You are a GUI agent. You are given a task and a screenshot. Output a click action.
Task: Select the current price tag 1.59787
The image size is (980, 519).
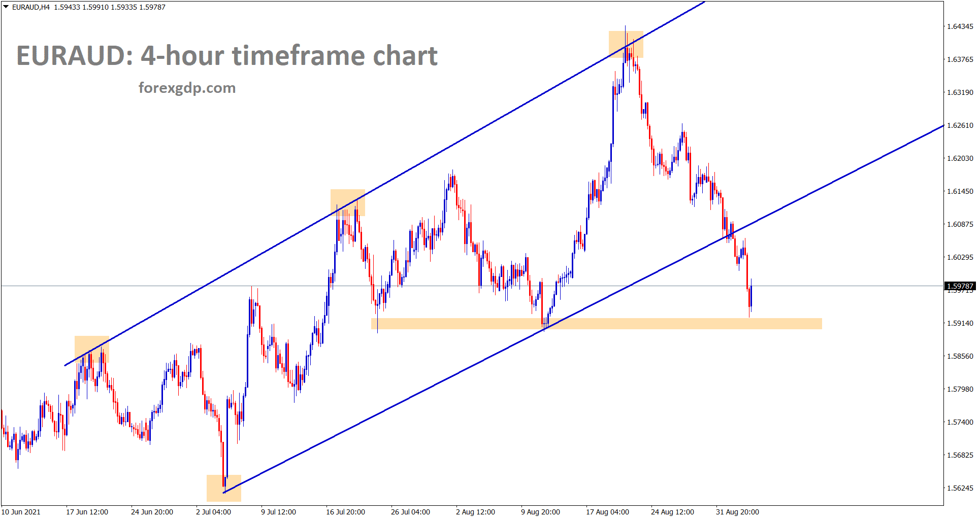[x=960, y=286]
